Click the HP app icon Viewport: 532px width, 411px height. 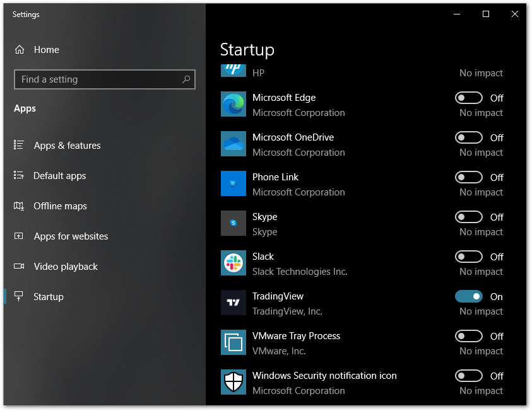coord(233,71)
